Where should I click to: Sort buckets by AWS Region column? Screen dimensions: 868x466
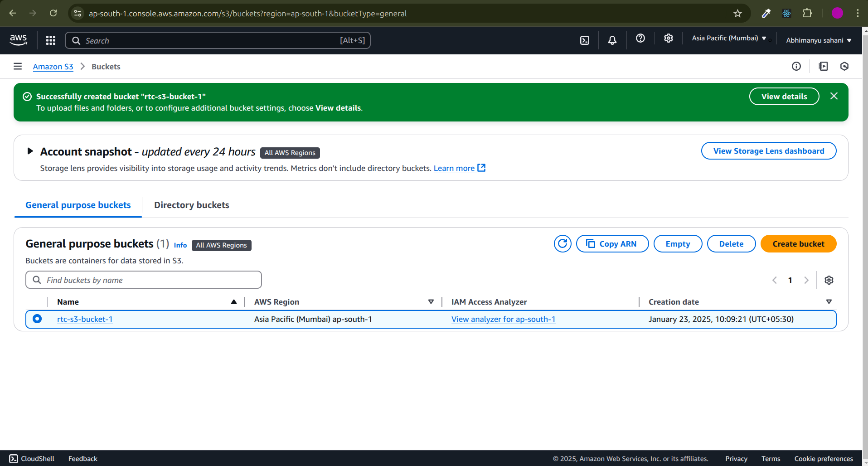(431, 302)
